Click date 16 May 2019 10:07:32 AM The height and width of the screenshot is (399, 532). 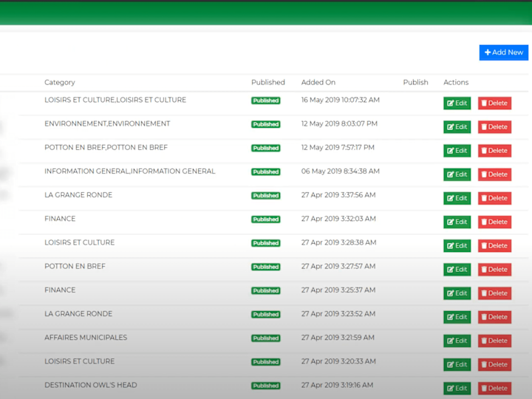coord(341,100)
